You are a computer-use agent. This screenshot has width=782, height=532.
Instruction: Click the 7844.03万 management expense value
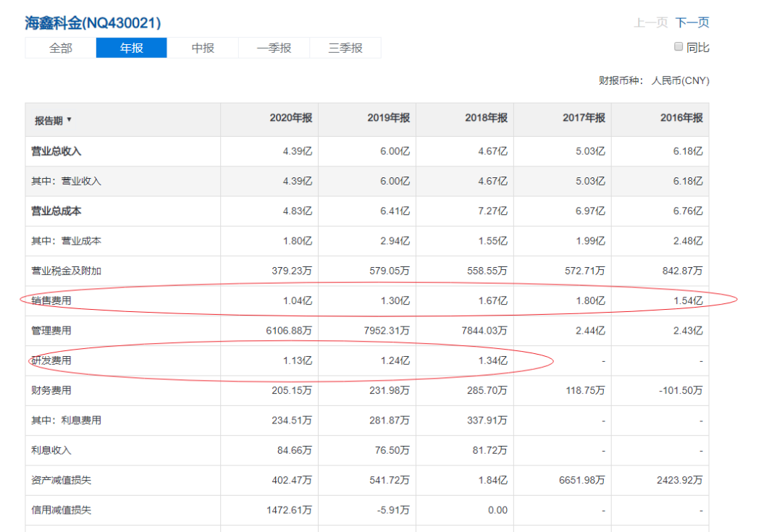[x=484, y=331]
